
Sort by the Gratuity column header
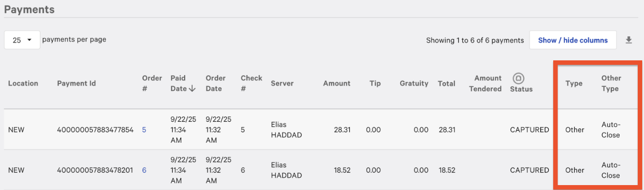(x=414, y=83)
